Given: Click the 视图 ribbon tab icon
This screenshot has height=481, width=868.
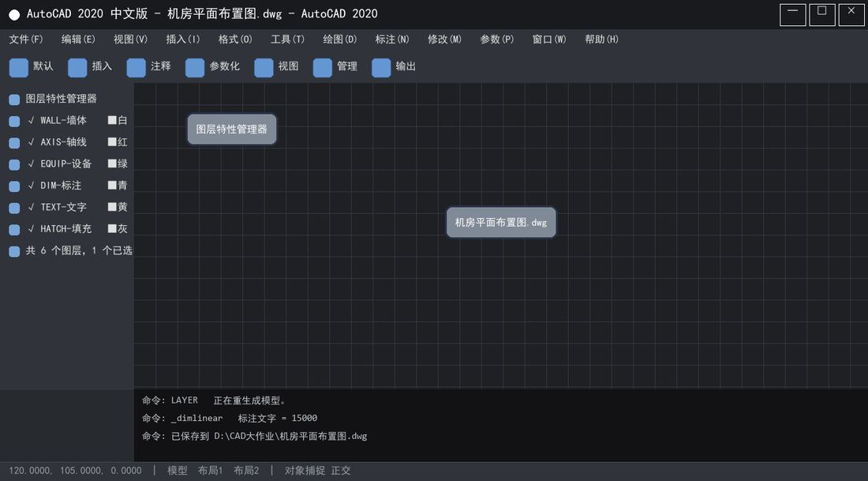Looking at the screenshot, I should tap(264, 68).
